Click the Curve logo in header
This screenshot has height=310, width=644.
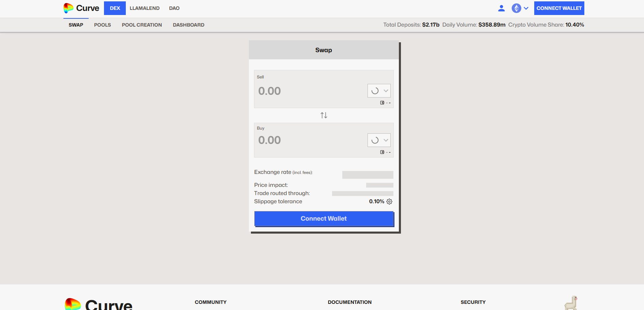coord(81,8)
